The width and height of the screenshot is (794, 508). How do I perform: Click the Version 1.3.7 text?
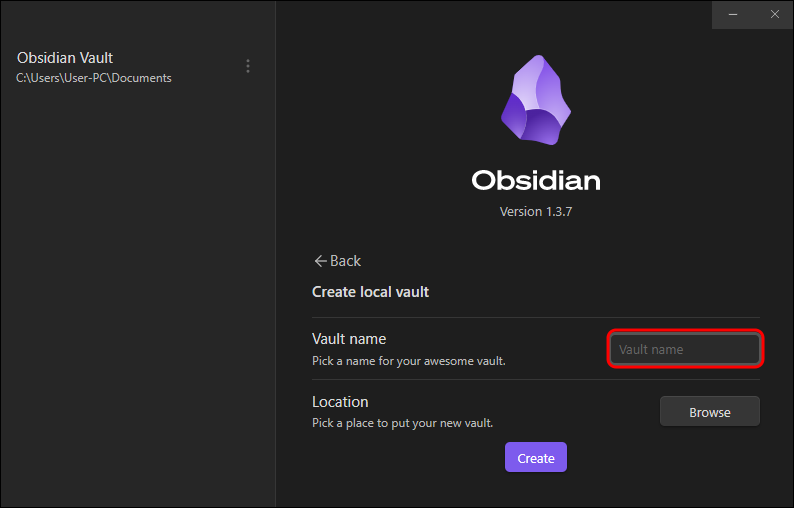[x=536, y=212]
